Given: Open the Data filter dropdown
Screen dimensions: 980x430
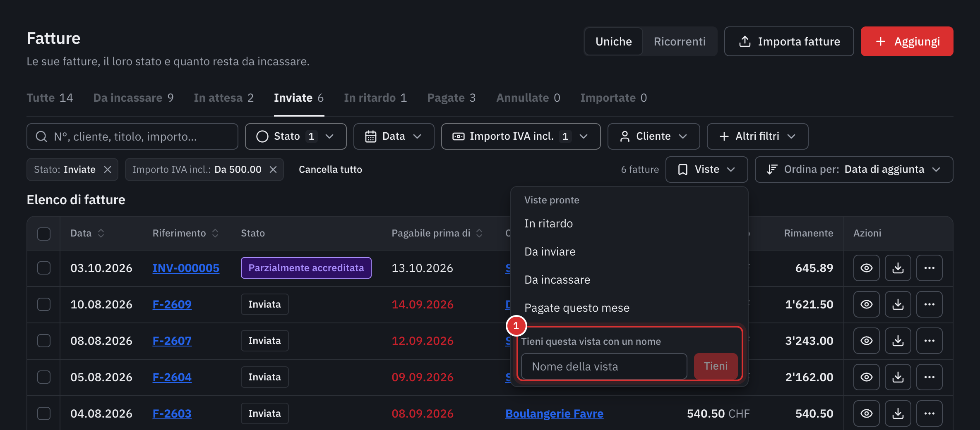Looking at the screenshot, I should 394,136.
